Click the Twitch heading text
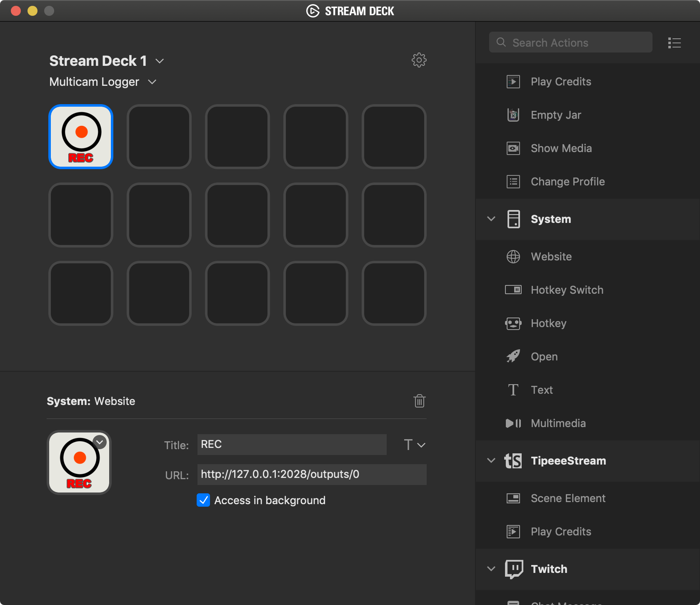 pyautogui.click(x=549, y=569)
